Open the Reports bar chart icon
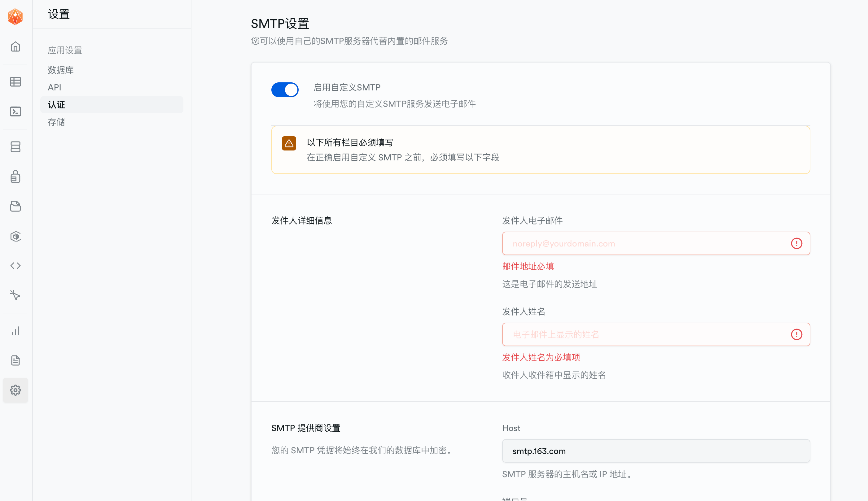 tap(15, 331)
